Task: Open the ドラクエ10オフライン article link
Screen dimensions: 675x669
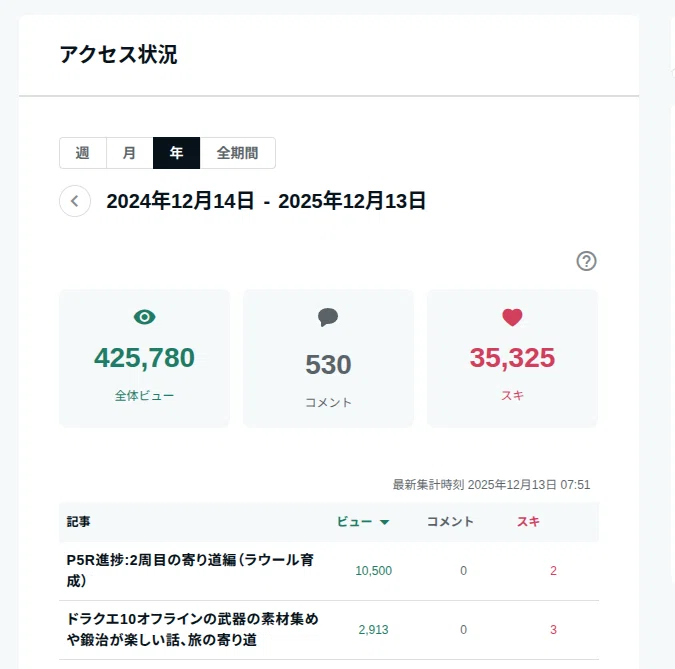Action: [192, 629]
